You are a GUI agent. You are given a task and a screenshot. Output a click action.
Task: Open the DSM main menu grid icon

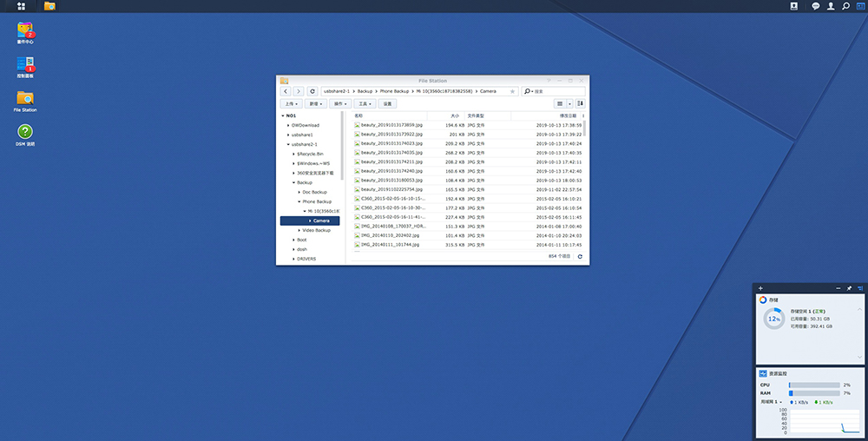click(x=21, y=6)
